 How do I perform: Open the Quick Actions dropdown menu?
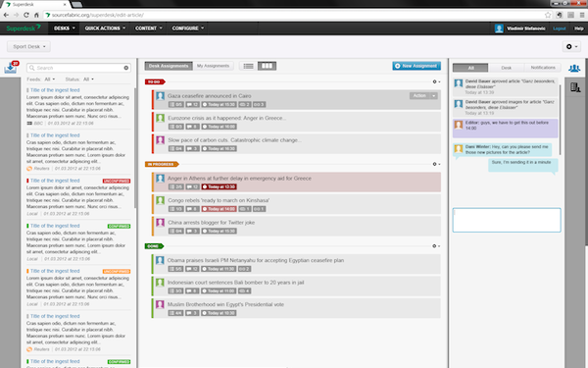tap(105, 28)
